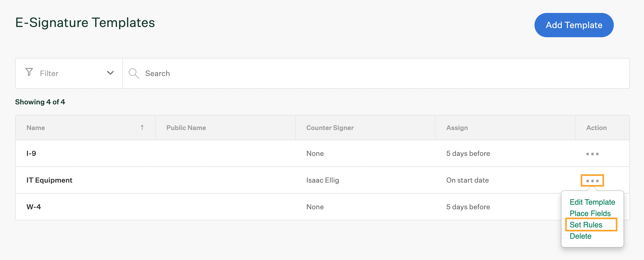Click the sort arrow next to Name
The image size is (644, 260).
142,127
